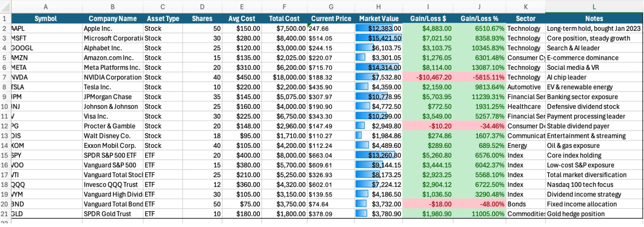Select the Visa Inc. cell
Screen dimensions: 644x227
coord(113,116)
